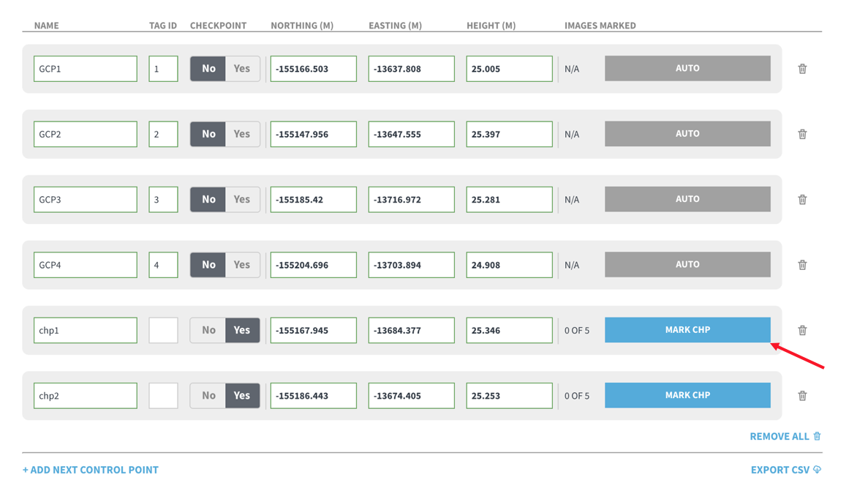Click the '0 OF 5' text in chp2 row
868x499 pixels.
tap(577, 396)
